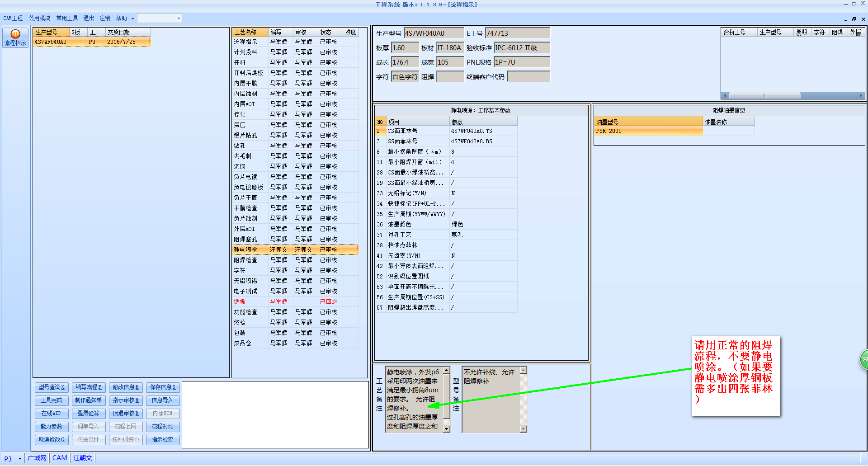Select the 棕化 process row
868x466 pixels.
pos(295,114)
